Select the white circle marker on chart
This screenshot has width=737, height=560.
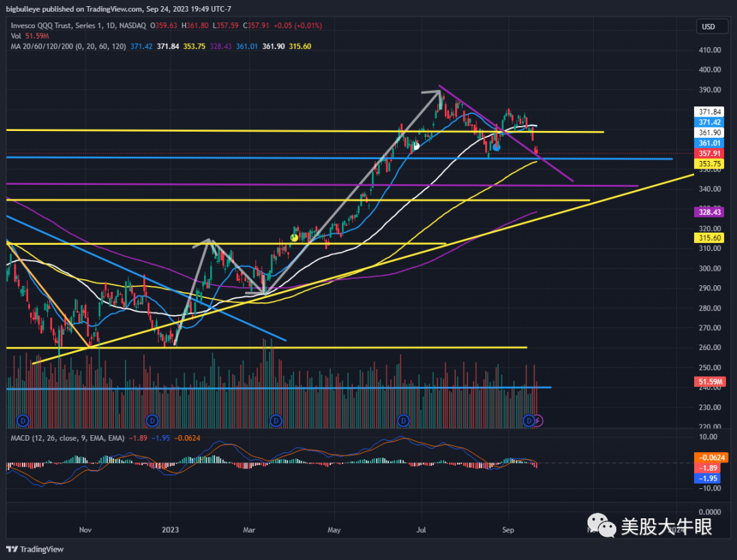pos(416,147)
